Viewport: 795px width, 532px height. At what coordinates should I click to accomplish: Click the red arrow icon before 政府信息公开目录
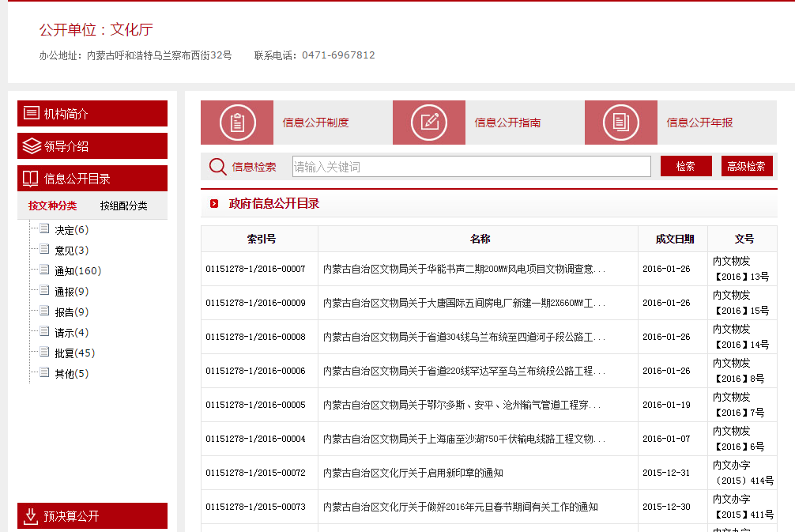coord(214,203)
